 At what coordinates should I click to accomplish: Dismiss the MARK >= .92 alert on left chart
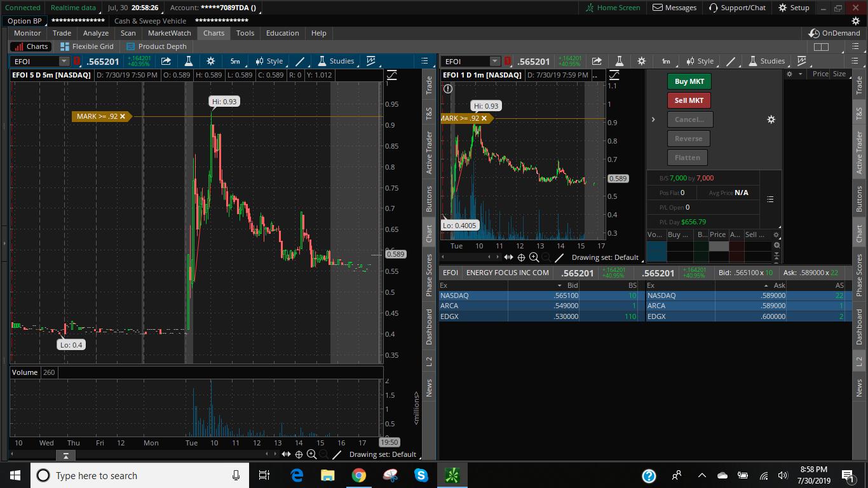click(123, 116)
